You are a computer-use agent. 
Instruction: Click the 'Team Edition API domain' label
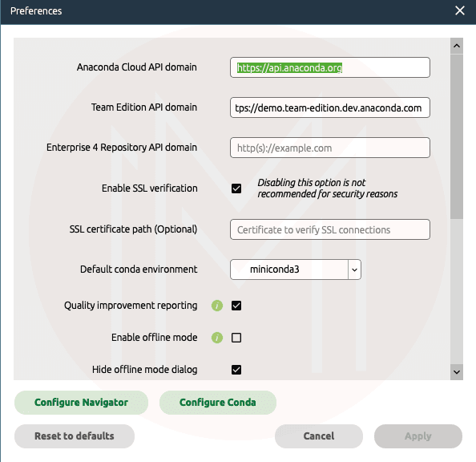(x=144, y=107)
